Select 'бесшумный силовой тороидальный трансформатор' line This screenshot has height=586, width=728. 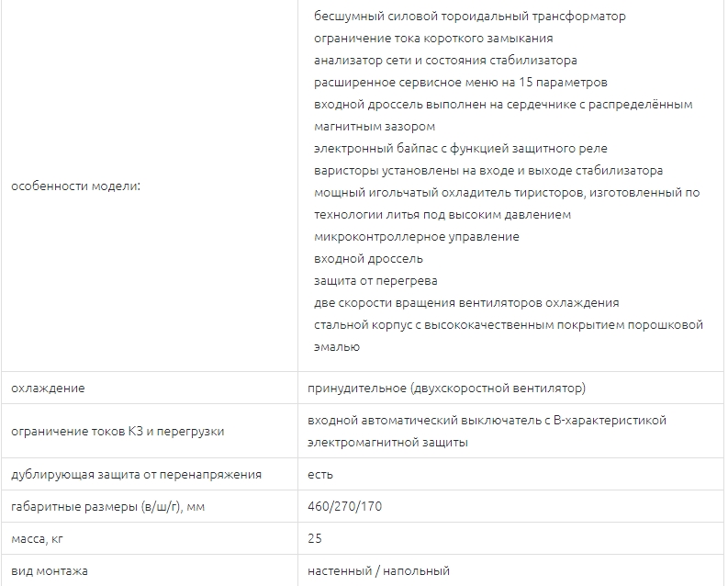tap(470, 17)
